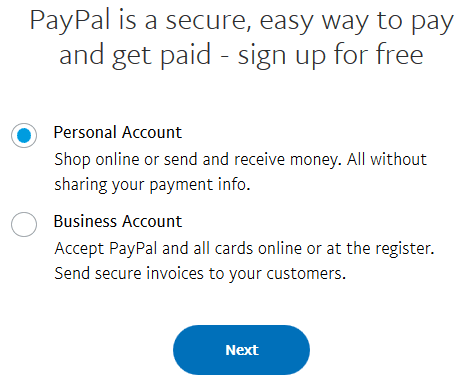This screenshot has height=388, width=470.
Task: Click the 'sign up for free' heading text
Action: (x=330, y=55)
